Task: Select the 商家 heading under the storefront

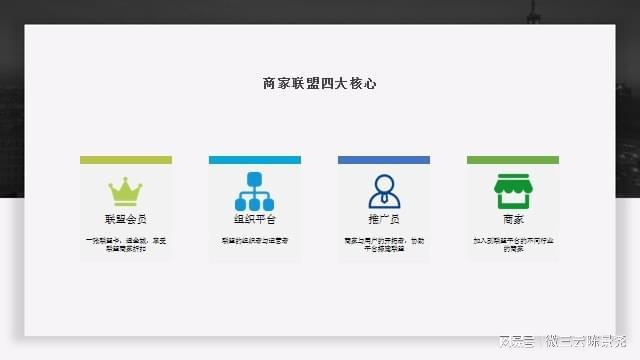Action: 513,219
